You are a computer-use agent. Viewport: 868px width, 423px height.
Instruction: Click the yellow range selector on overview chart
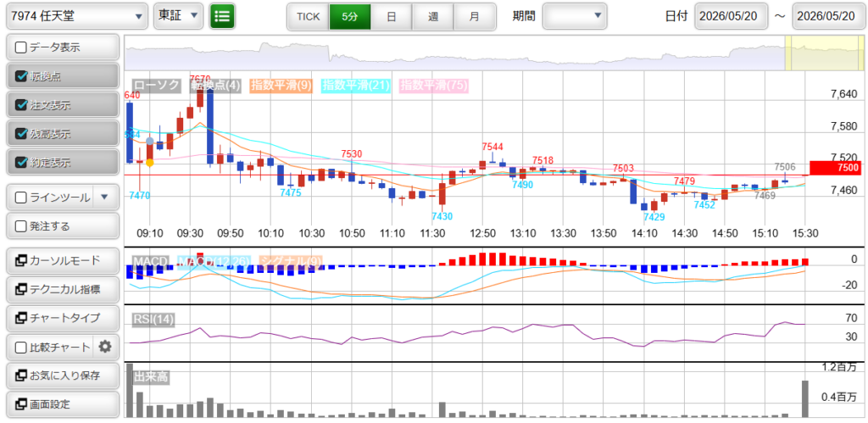coord(822,53)
